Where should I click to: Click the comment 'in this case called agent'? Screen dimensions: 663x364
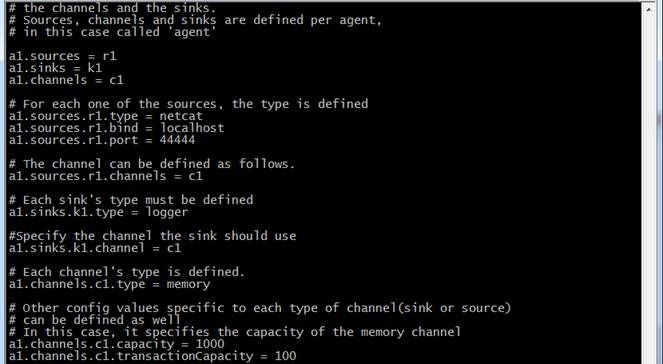120,32
